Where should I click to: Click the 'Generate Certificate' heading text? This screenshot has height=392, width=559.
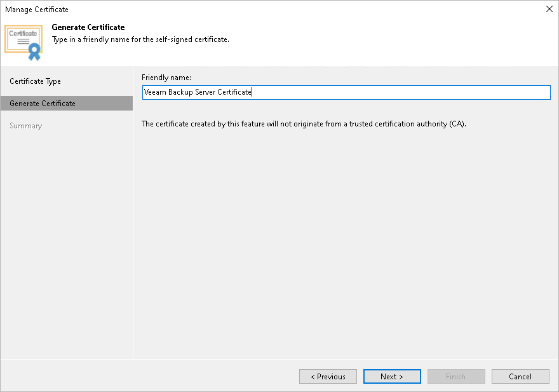coord(88,27)
